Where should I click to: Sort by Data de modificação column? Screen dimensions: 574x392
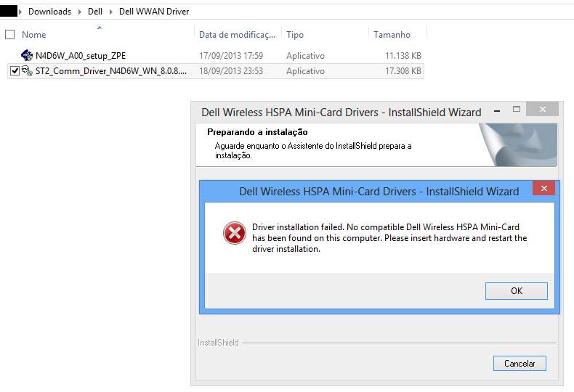[237, 35]
